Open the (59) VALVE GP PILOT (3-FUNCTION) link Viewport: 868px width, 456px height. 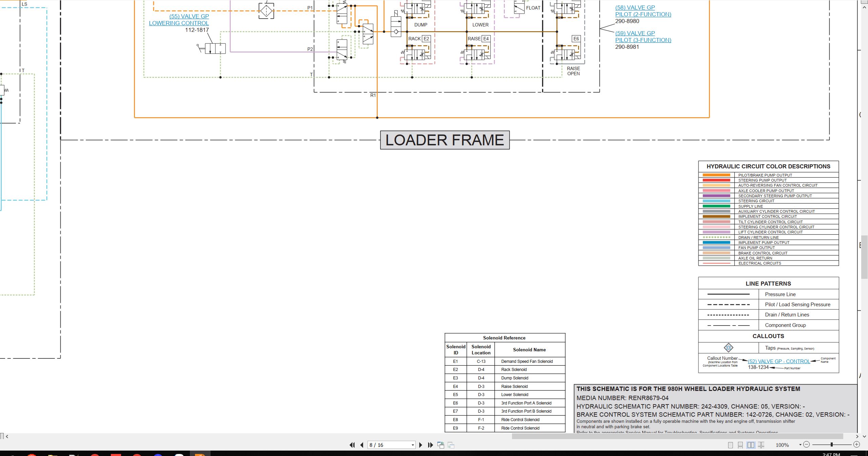643,37
